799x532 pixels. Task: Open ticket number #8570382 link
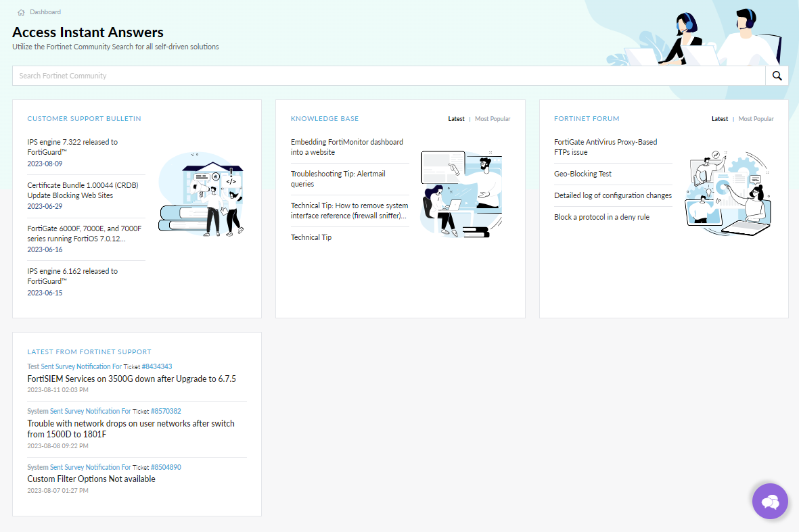[166, 412]
